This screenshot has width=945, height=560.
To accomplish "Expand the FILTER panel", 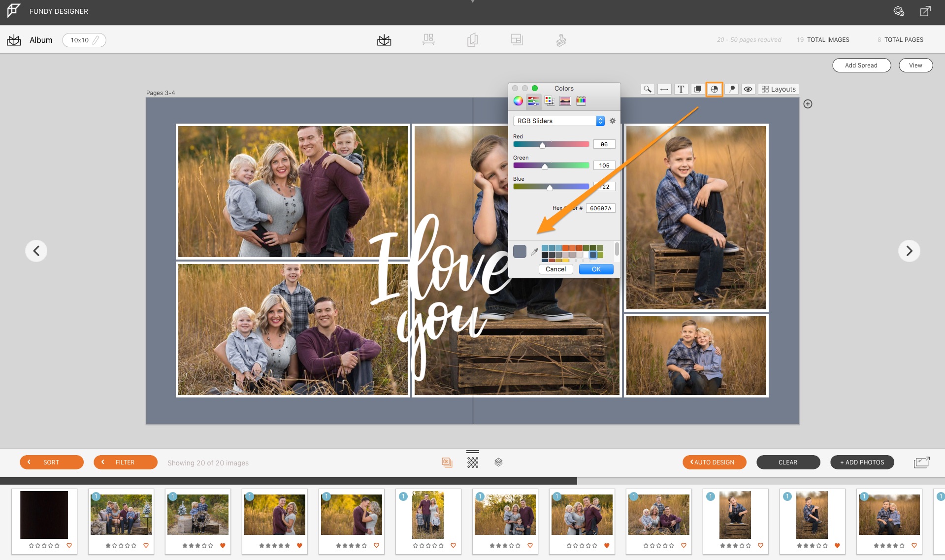I will click(126, 462).
